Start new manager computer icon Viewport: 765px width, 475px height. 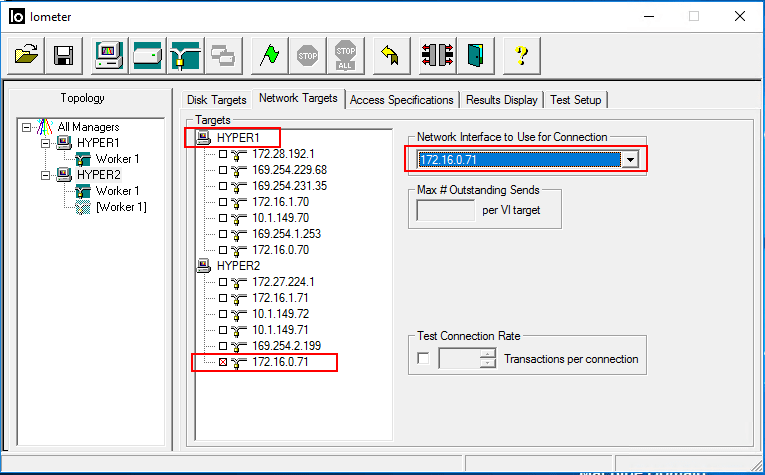109,55
